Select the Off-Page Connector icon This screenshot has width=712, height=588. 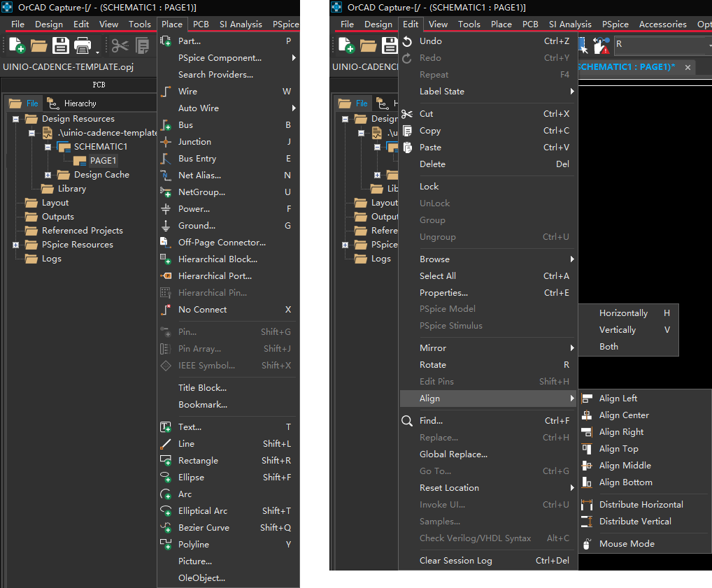click(166, 243)
